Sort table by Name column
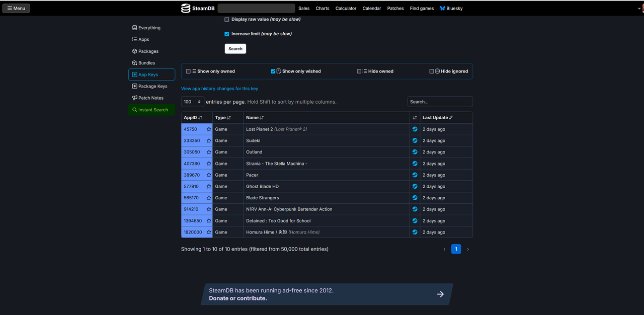Viewport: 644px width, 315px height. [x=327, y=118]
